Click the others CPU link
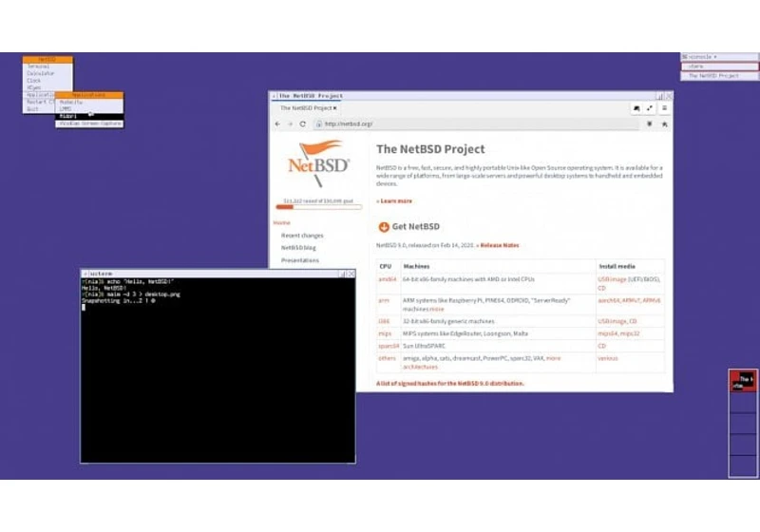The width and height of the screenshot is (760, 532). [x=387, y=358]
